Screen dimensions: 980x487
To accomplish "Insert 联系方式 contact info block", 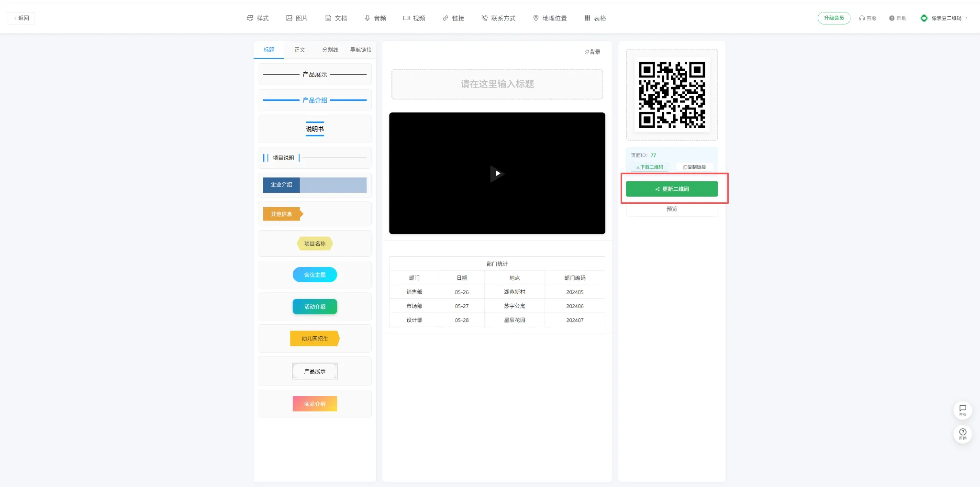I will pos(499,18).
